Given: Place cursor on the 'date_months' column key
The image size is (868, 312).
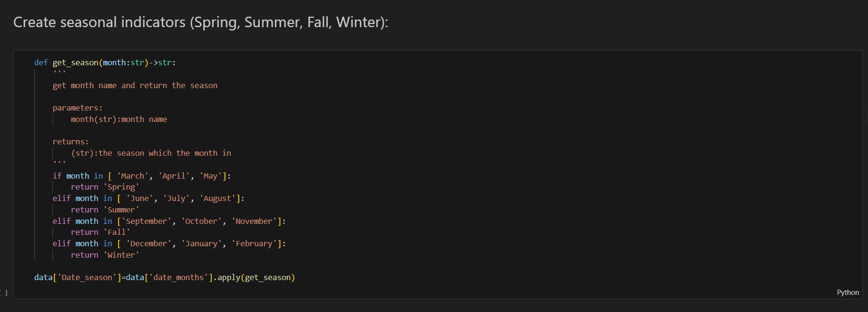Looking at the screenshot, I should [178, 278].
